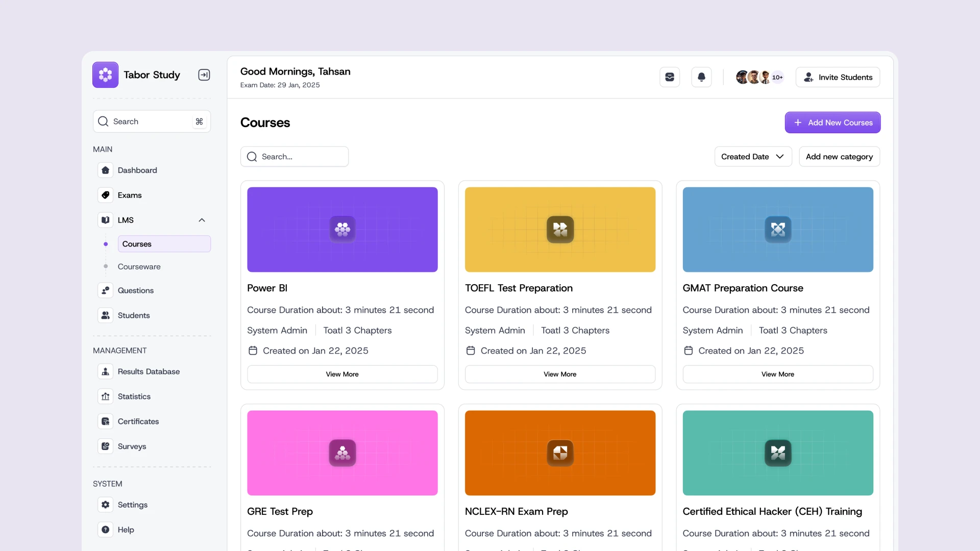Open the GMAT blue thumbnail
Viewport: 980px width, 551px height.
(x=778, y=230)
